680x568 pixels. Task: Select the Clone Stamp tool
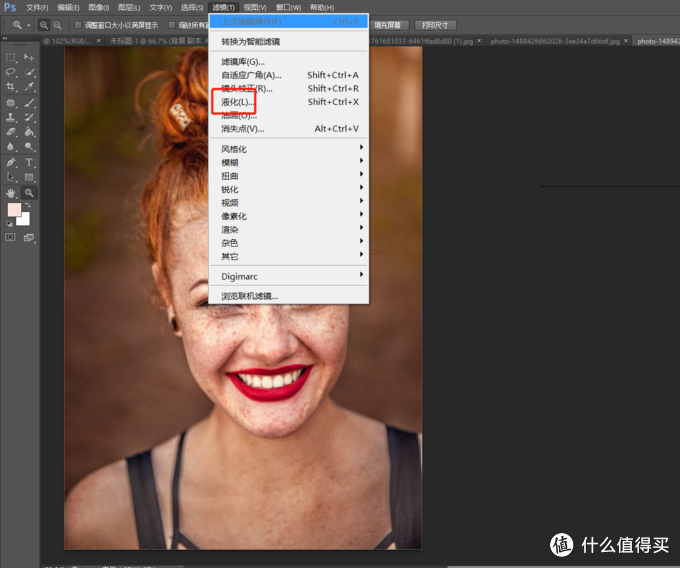[11, 117]
